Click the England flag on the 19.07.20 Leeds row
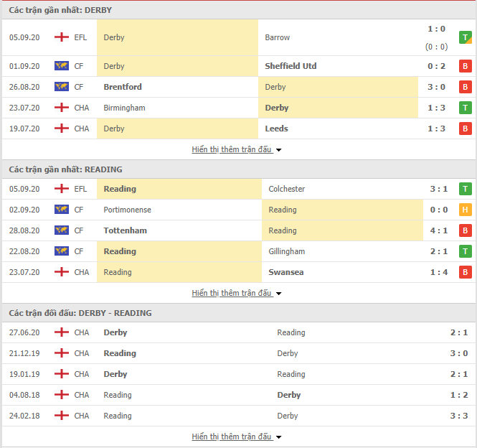This screenshot has width=477, height=448. pos(62,129)
